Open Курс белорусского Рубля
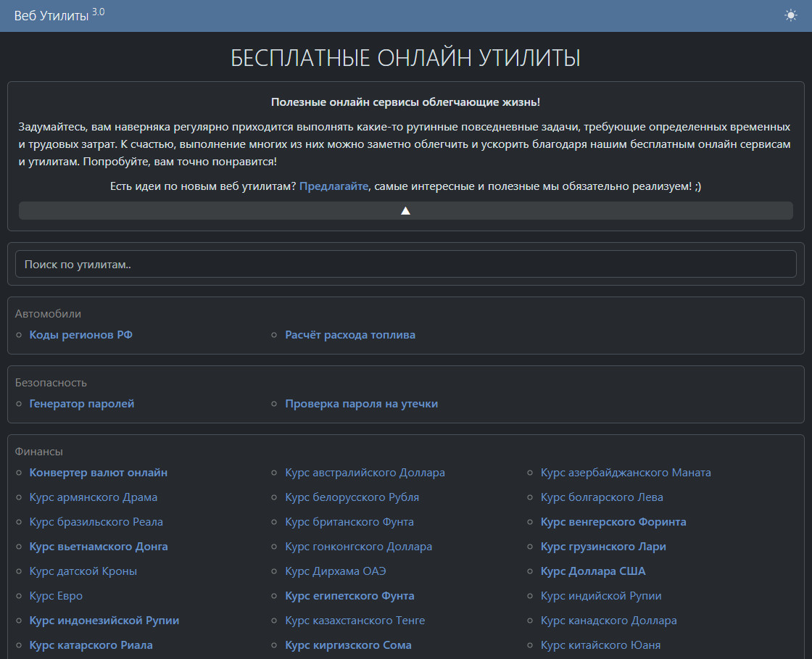 (352, 497)
